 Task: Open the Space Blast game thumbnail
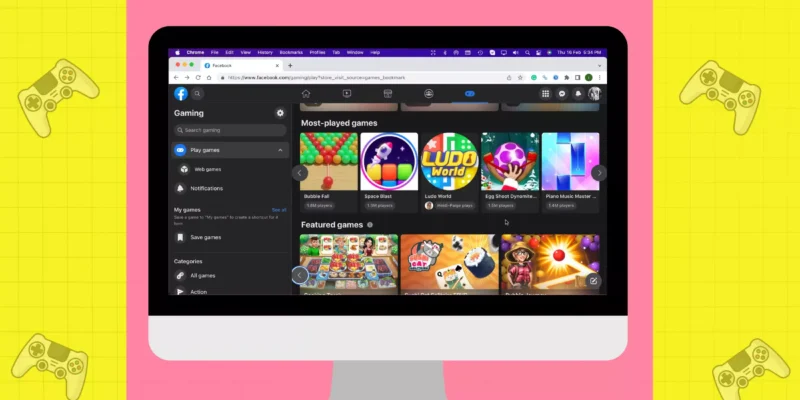point(389,162)
